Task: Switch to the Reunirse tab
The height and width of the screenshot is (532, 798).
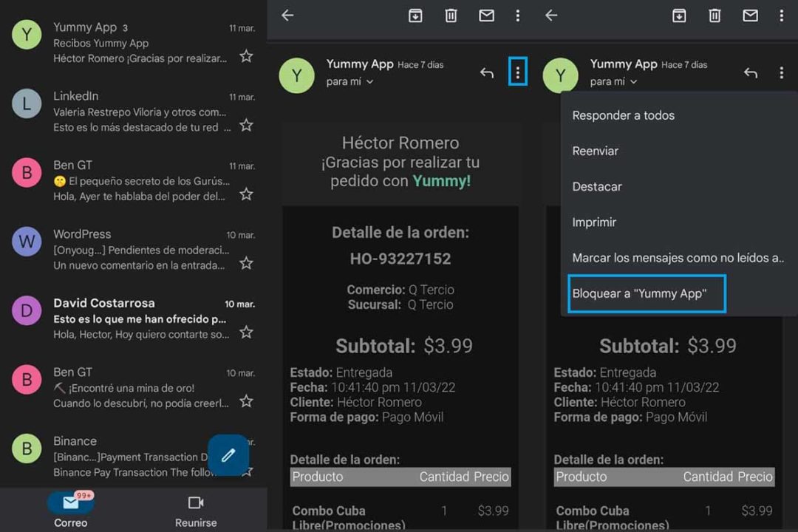Action: [196, 511]
